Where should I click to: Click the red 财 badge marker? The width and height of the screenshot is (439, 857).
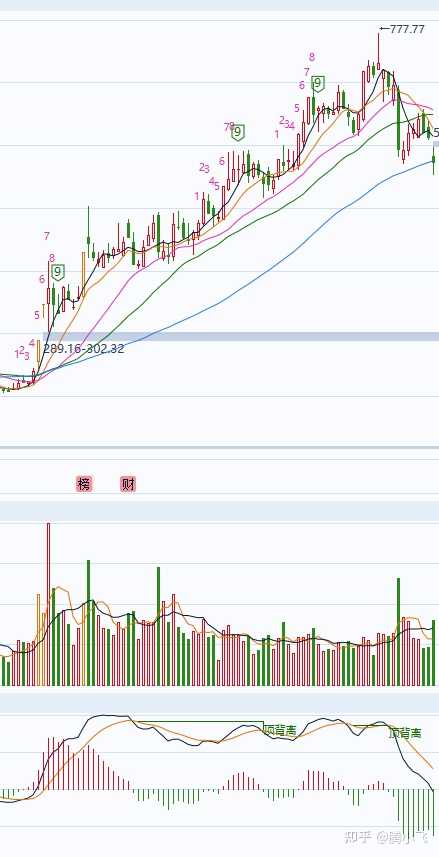[128, 484]
